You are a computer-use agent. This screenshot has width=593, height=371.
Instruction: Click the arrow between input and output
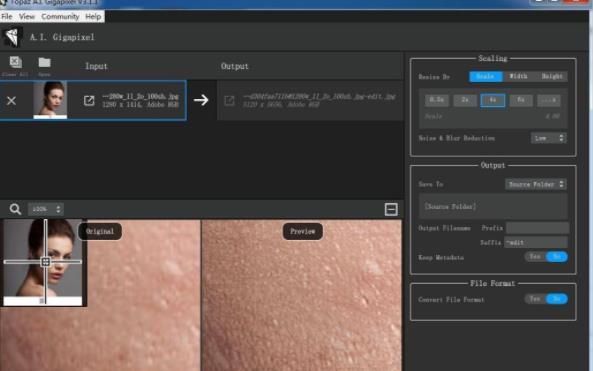201,100
